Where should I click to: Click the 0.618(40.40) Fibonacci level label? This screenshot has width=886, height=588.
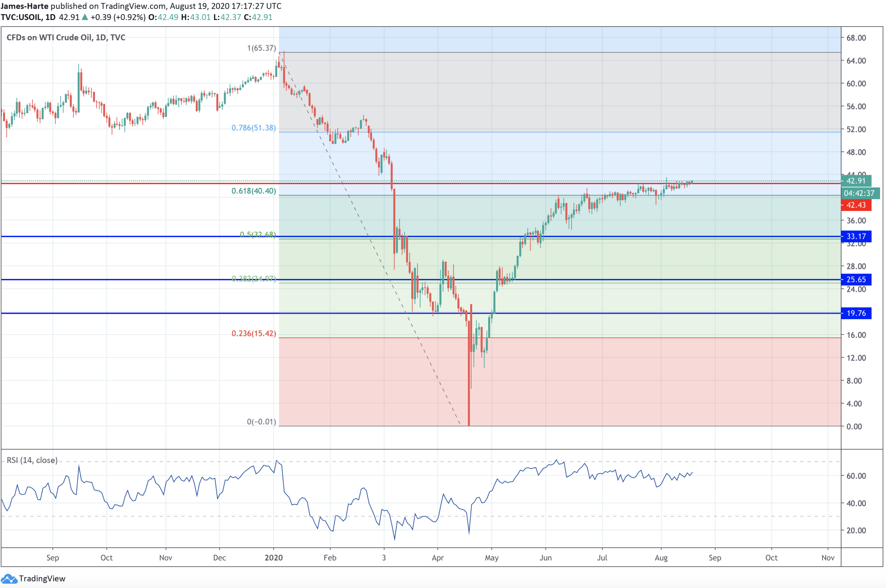254,191
